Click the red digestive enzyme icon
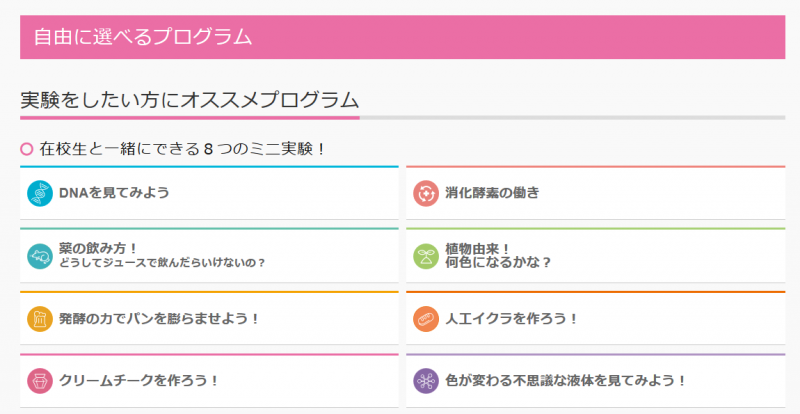The width and height of the screenshot is (800, 414). coord(426,193)
